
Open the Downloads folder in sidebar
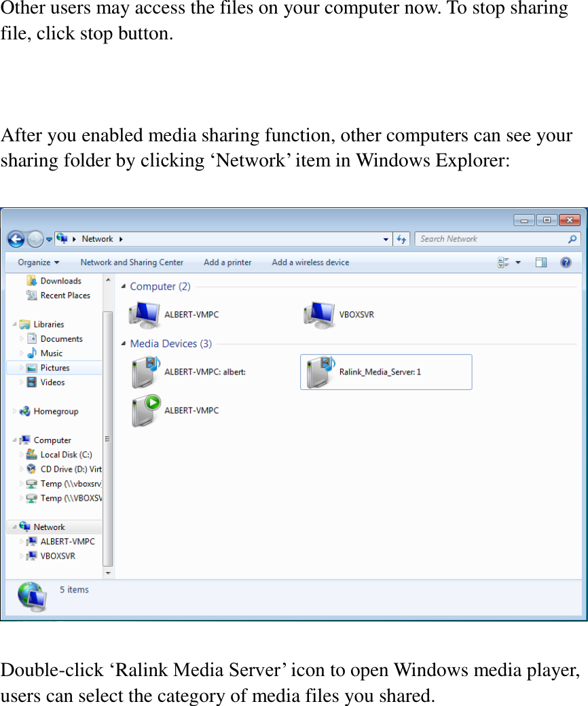[54, 281]
